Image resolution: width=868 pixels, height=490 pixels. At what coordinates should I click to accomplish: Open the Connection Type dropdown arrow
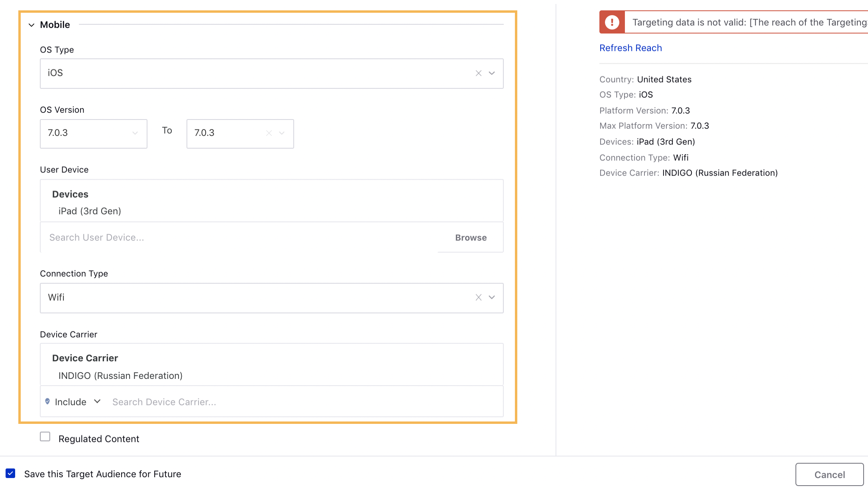pos(492,297)
